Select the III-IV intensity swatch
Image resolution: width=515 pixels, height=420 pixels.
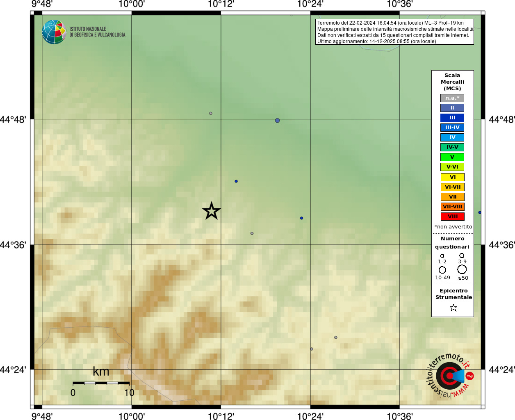tap(452, 128)
